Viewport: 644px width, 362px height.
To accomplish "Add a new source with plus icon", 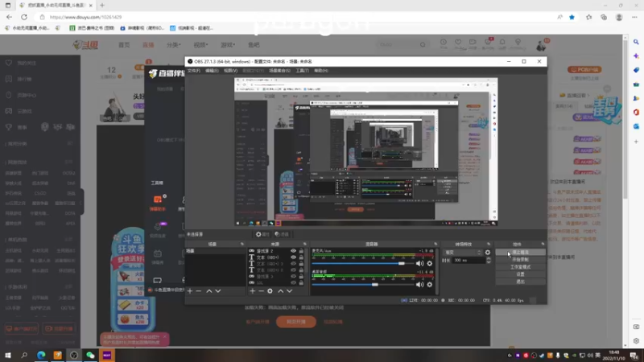I will click(252, 291).
